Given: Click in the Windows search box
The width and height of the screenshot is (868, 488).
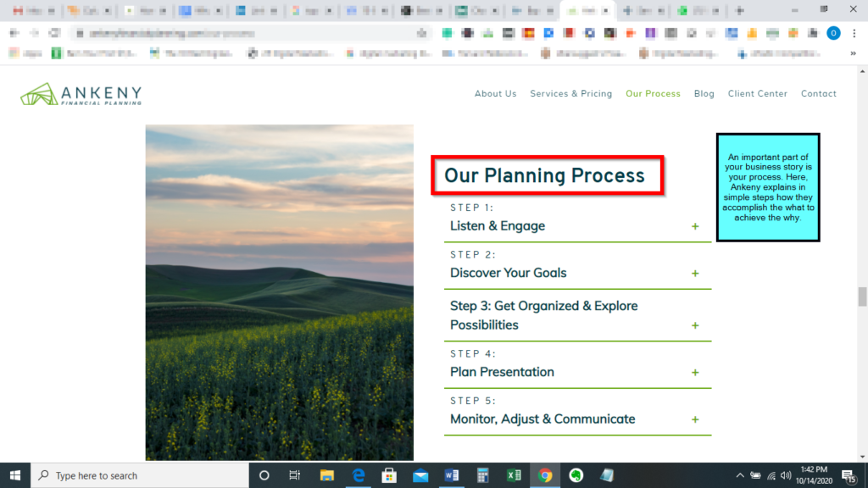Looking at the screenshot, I should pyautogui.click(x=140, y=475).
